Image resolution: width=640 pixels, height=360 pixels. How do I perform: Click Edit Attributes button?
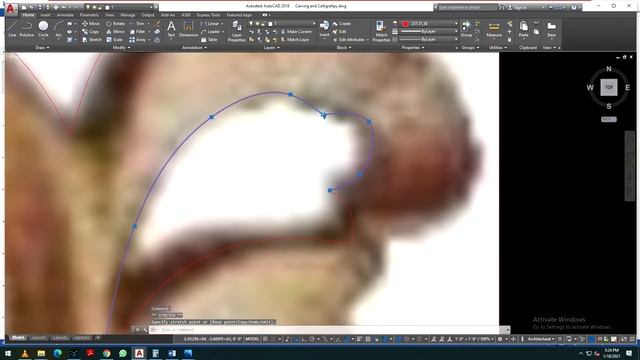350,40
